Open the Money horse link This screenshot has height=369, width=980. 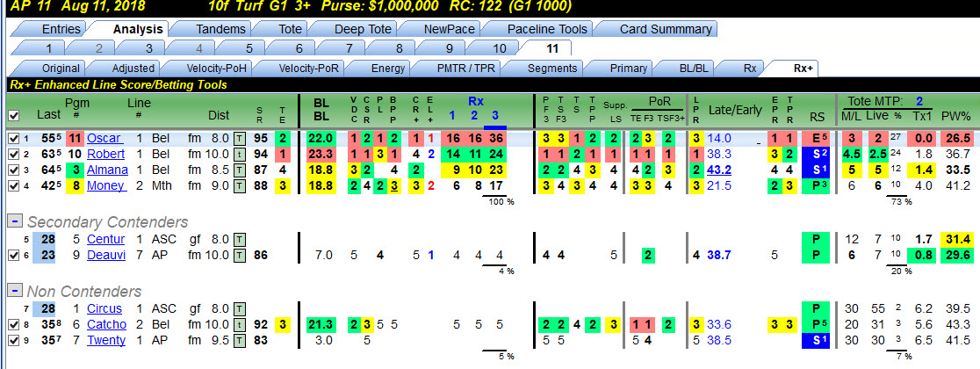click(106, 185)
